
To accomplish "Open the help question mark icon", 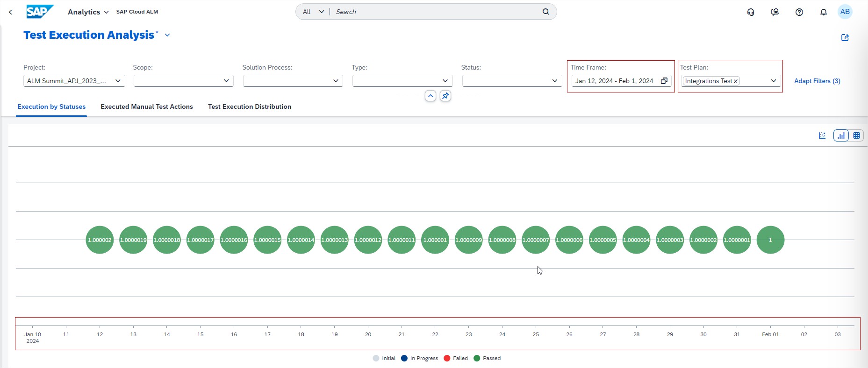I will 799,12.
